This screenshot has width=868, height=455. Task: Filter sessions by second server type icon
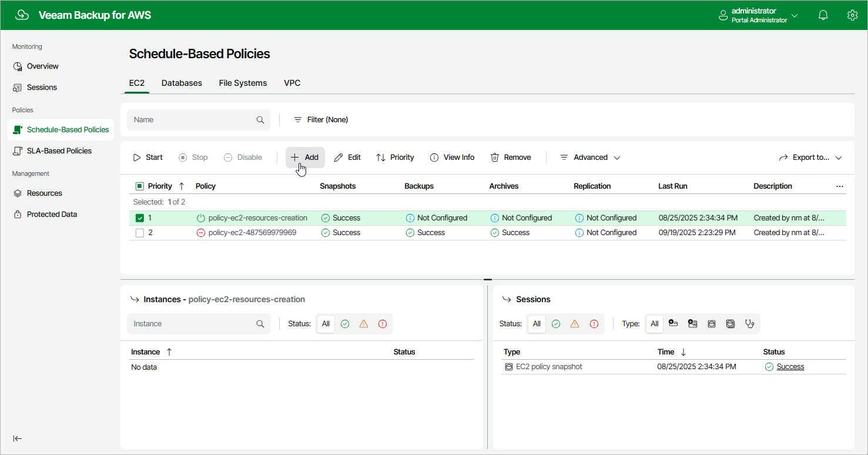point(692,323)
